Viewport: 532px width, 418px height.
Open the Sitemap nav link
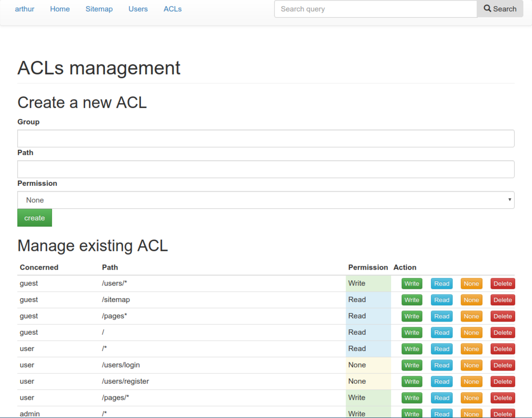pos(99,9)
